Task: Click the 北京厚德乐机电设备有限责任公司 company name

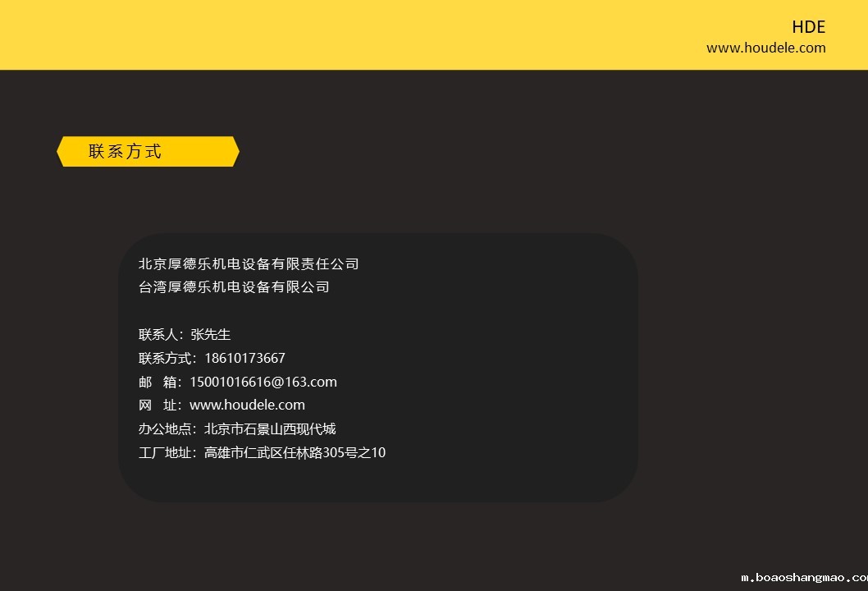Action: 249,264
